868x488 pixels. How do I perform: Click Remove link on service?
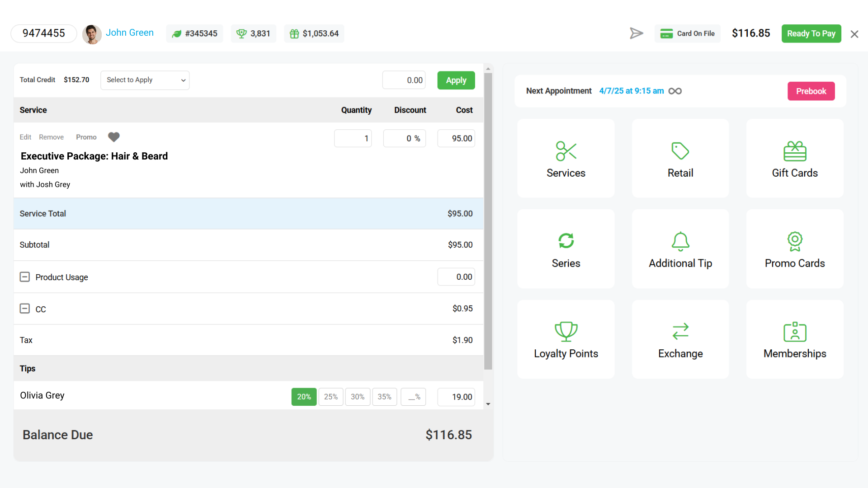51,137
